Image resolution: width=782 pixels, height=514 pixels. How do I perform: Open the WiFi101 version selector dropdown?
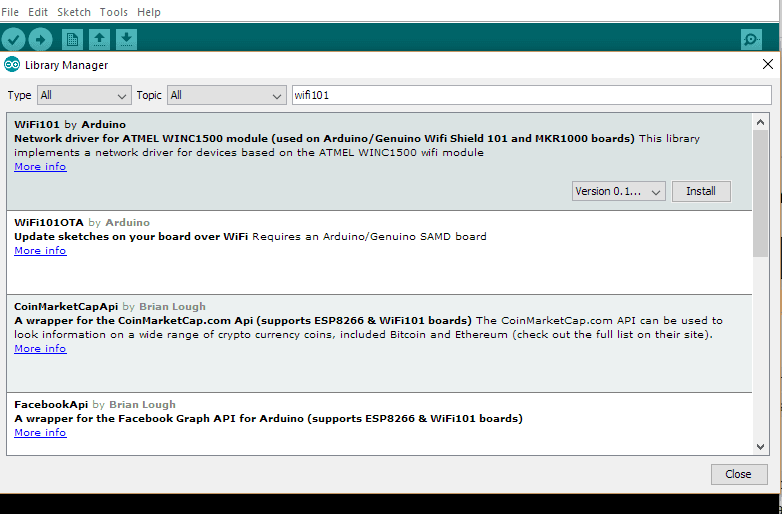(x=619, y=191)
